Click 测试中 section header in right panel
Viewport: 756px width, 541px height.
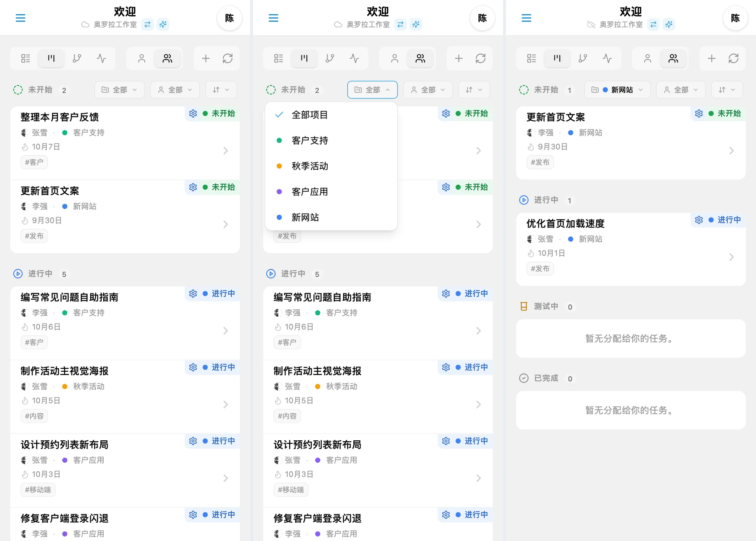pyautogui.click(x=546, y=306)
